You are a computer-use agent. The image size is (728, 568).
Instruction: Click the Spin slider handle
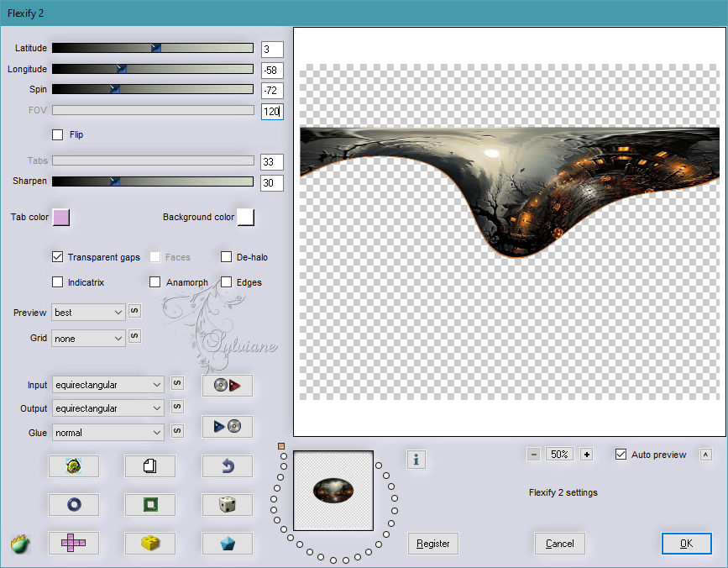[x=115, y=89]
